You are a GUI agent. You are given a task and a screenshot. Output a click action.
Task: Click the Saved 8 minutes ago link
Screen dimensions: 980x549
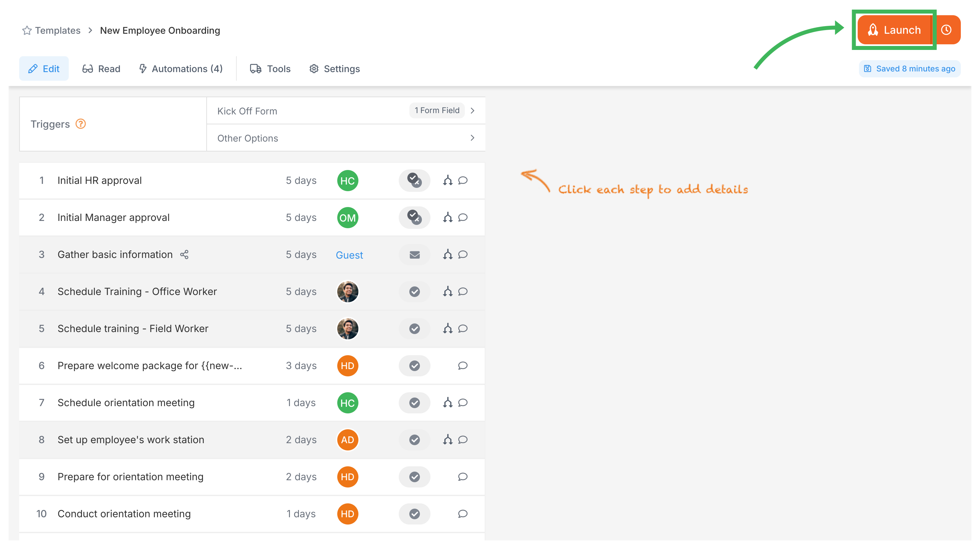pos(910,68)
